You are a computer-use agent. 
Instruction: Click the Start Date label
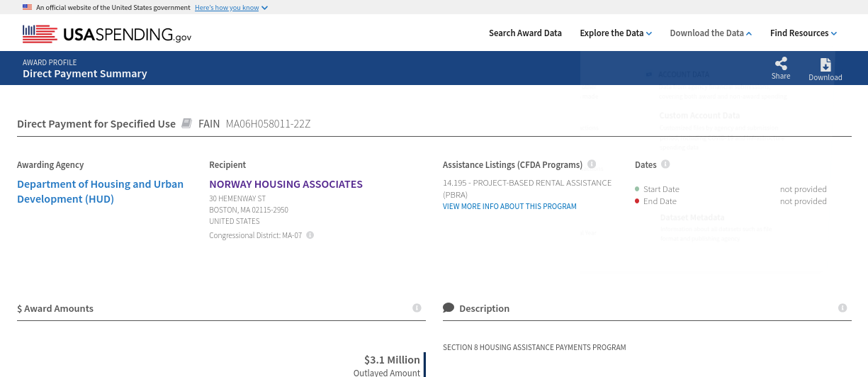(x=661, y=189)
